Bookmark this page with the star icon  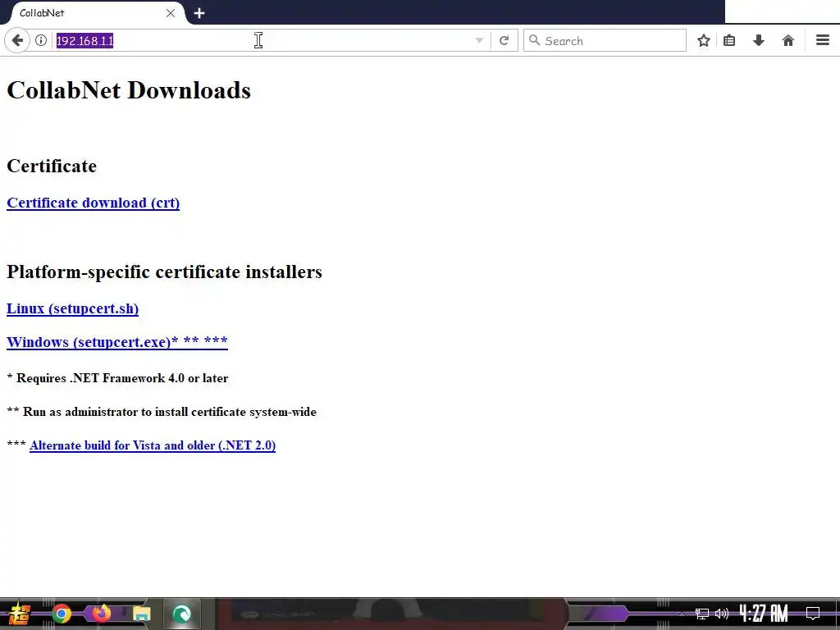point(704,41)
